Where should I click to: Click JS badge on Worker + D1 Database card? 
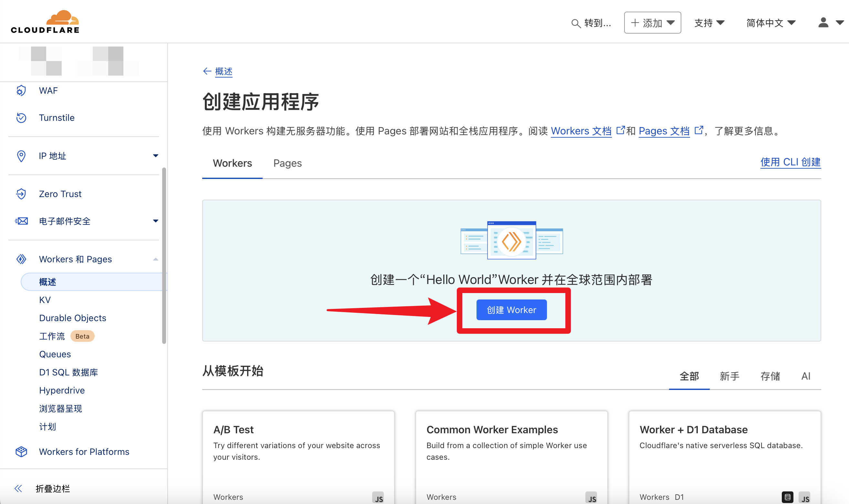[804, 498]
